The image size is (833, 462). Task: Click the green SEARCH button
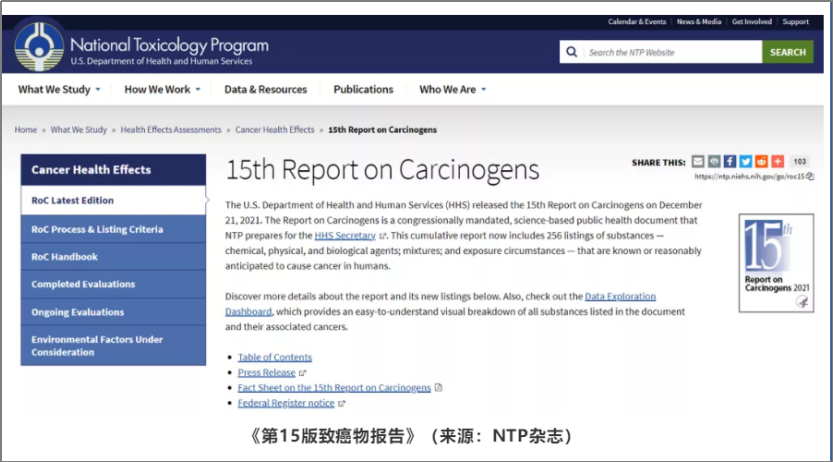click(788, 52)
